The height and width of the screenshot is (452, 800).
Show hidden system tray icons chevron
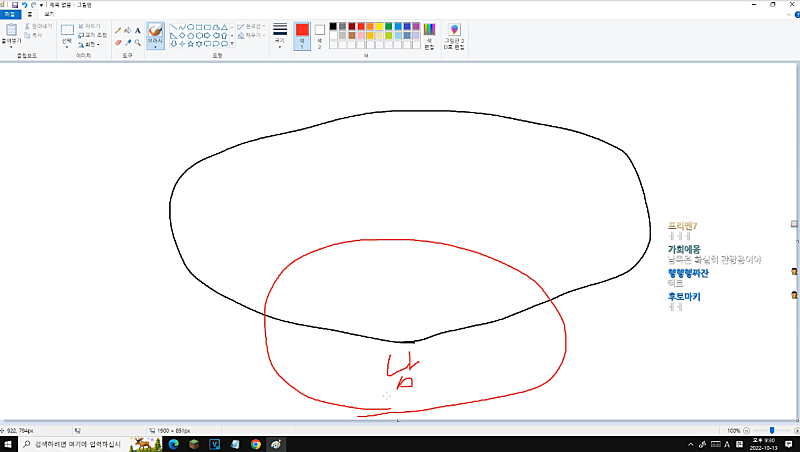(x=691, y=444)
